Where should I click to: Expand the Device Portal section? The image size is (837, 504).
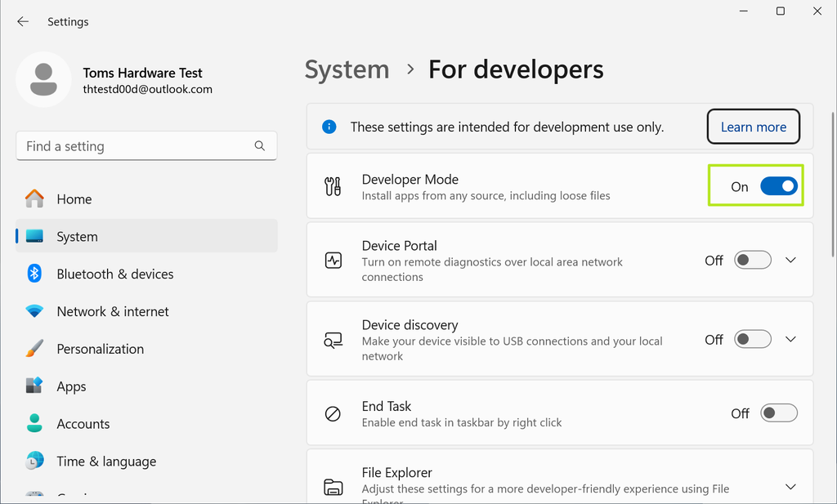790,259
